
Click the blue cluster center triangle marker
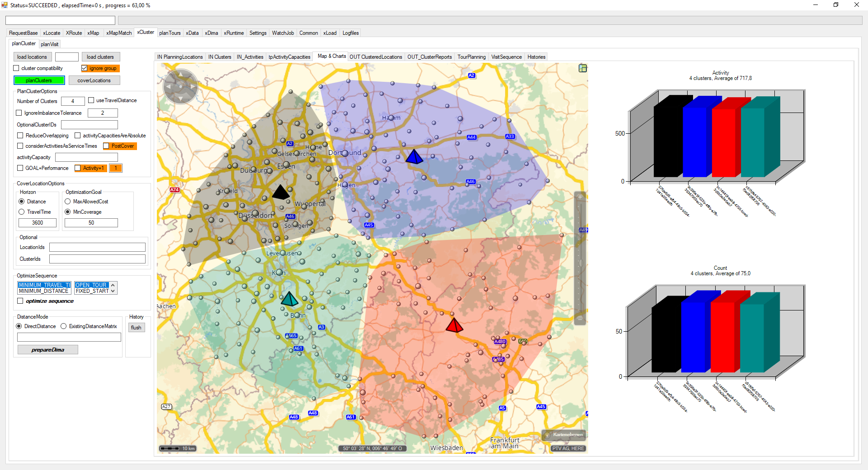tap(414, 157)
